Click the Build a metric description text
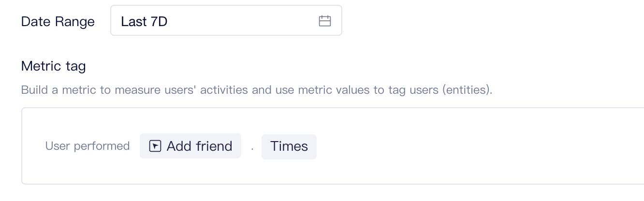The height and width of the screenshot is (201, 644). click(257, 90)
